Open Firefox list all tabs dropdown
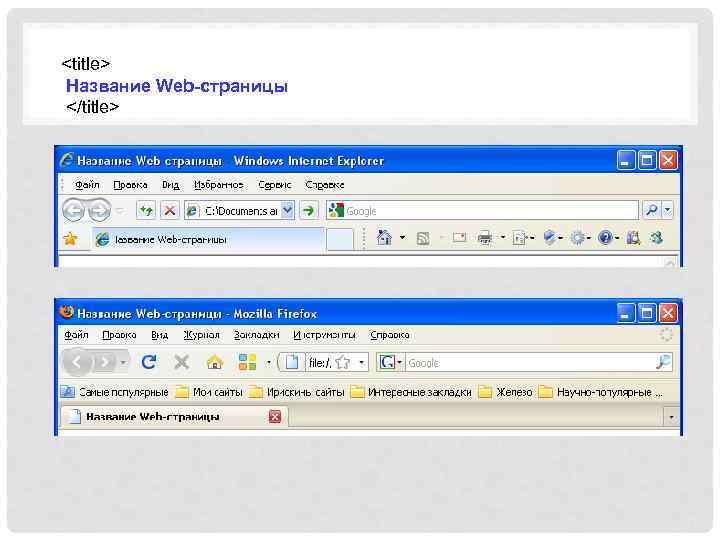The height and width of the screenshot is (540, 720). (671, 417)
